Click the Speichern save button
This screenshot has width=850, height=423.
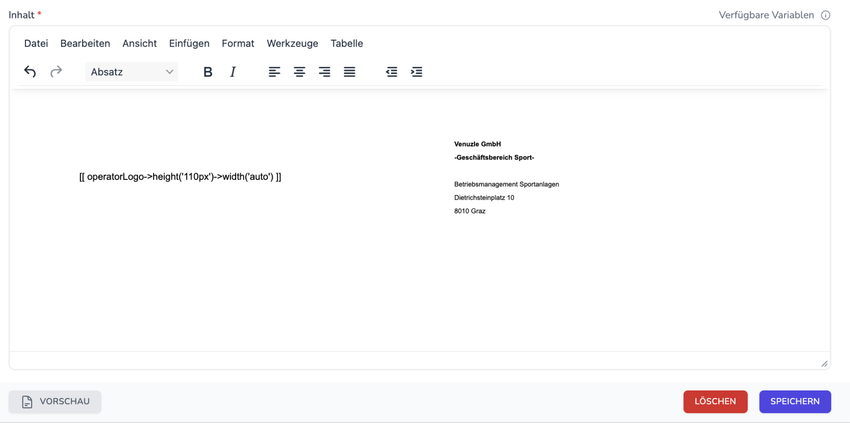pos(795,402)
